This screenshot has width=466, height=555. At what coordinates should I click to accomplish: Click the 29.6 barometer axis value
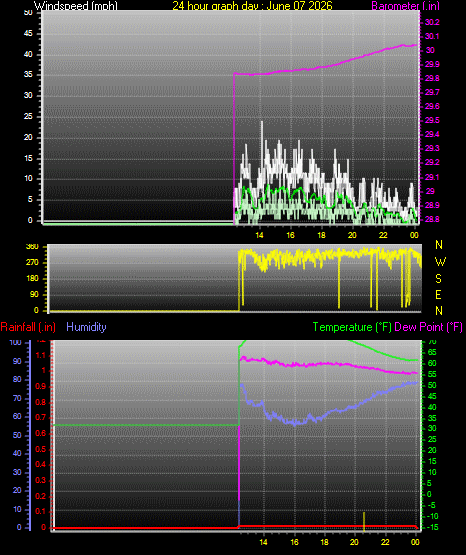pos(432,107)
